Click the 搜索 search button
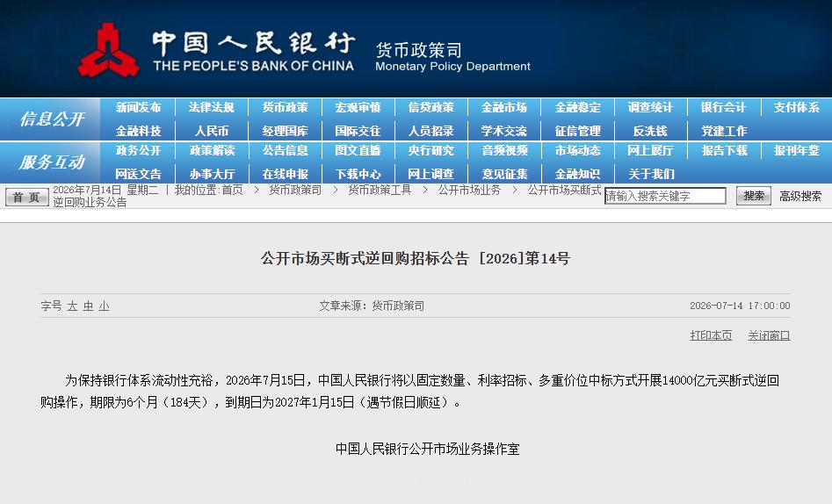 pyautogui.click(x=754, y=196)
